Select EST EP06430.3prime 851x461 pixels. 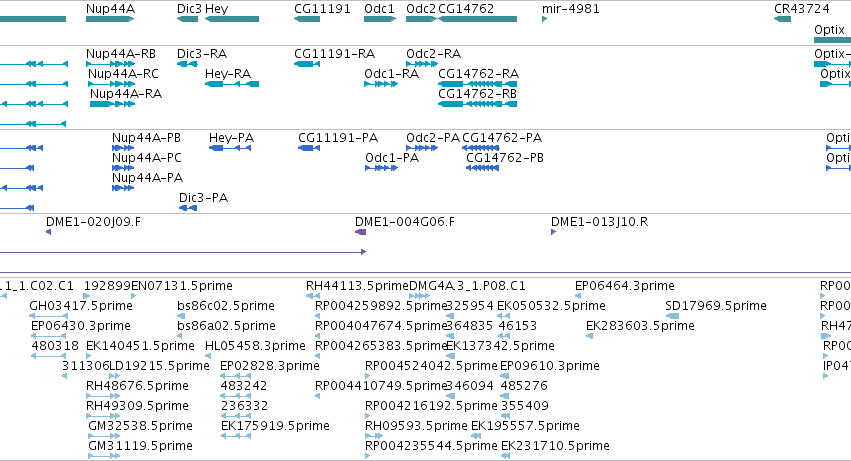tap(48, 336)
